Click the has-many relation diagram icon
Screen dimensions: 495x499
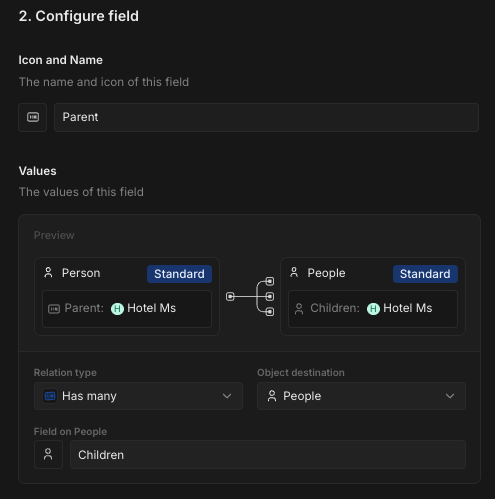coord(250,296)
